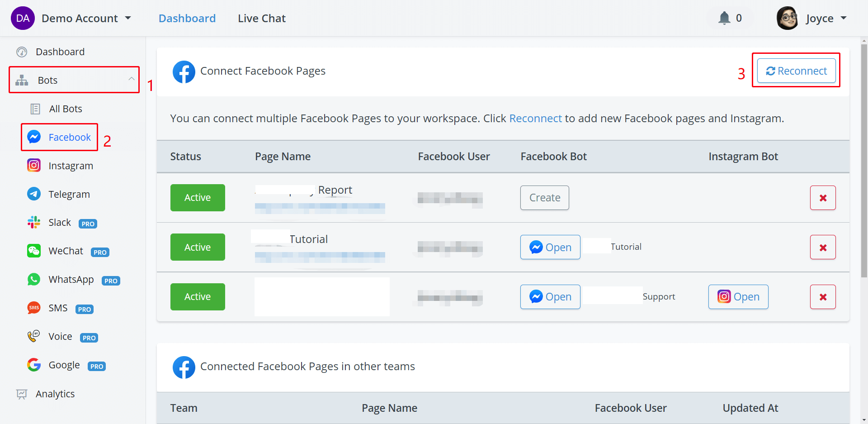Click the Facebook Bot column header

pos(553,157)
